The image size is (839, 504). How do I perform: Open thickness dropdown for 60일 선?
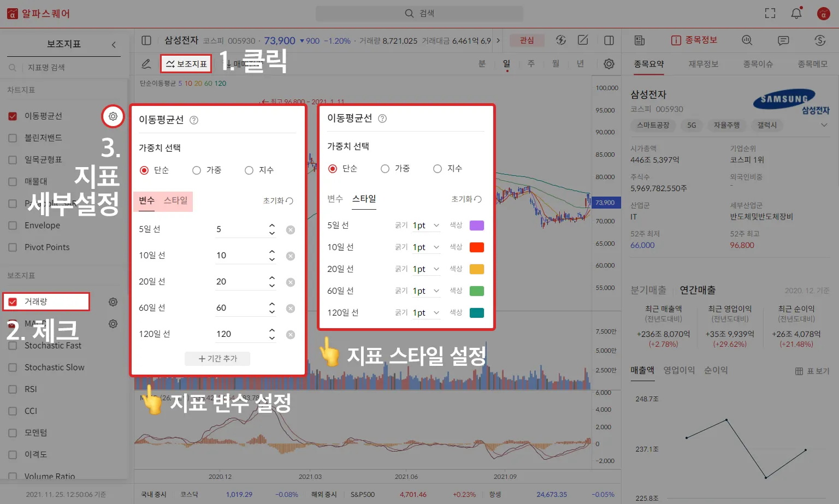426,291
